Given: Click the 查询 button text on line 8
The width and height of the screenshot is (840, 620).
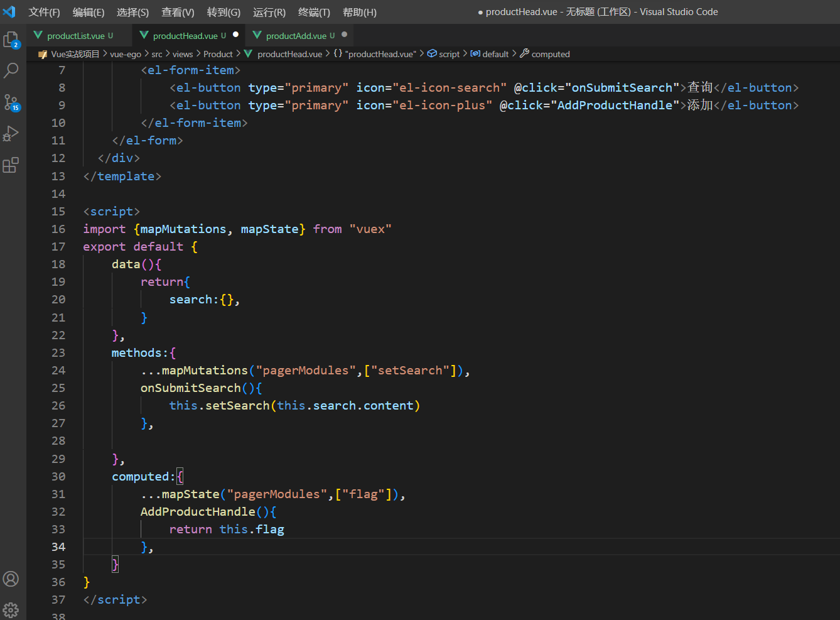Looking at the screenshot, I should click(700, 88).
